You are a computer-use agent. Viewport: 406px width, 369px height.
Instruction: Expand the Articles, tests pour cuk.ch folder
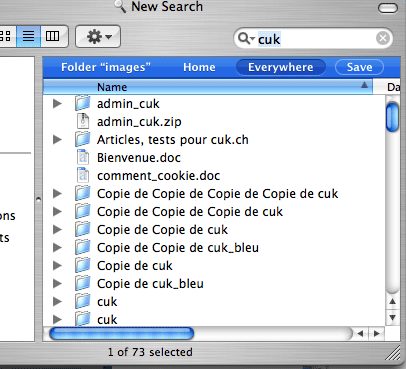(58, 140)
